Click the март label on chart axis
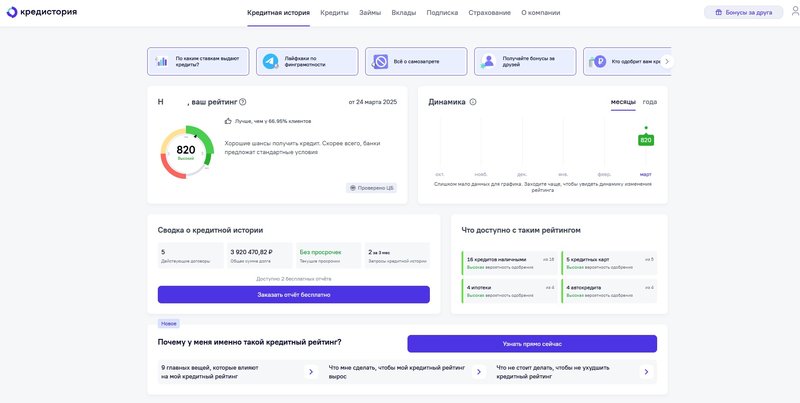 click(x=646, y=174)
